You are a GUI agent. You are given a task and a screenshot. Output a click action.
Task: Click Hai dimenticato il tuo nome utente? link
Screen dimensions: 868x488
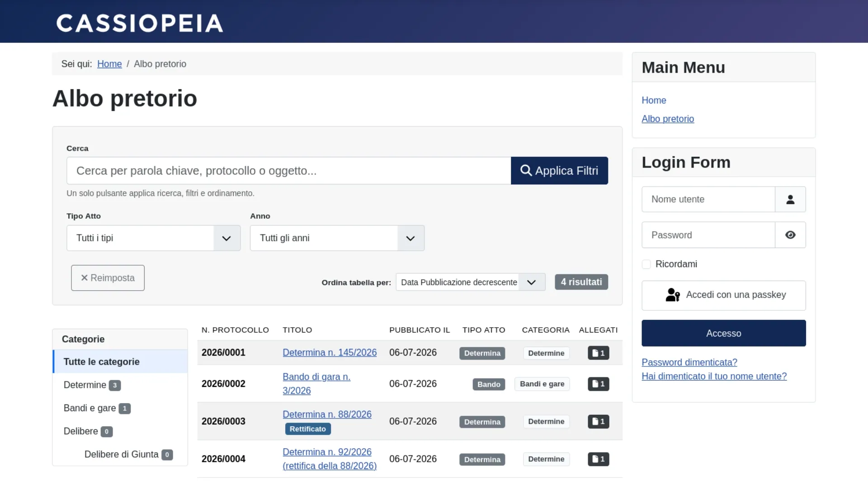714,376
